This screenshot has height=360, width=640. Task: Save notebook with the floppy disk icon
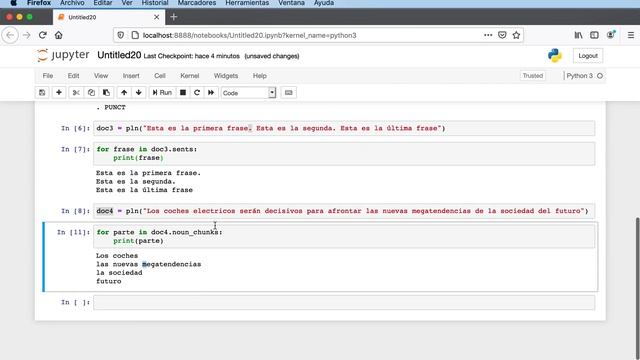[42, 93]
